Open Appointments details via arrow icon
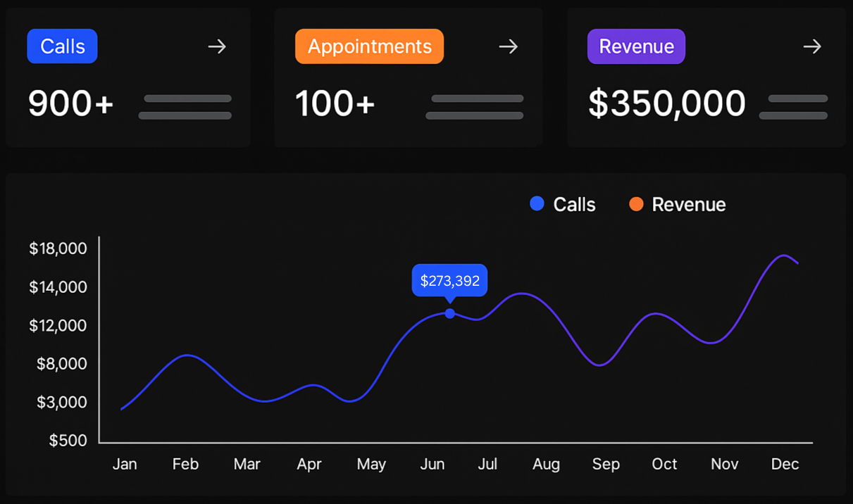 [x=508, y=46]
